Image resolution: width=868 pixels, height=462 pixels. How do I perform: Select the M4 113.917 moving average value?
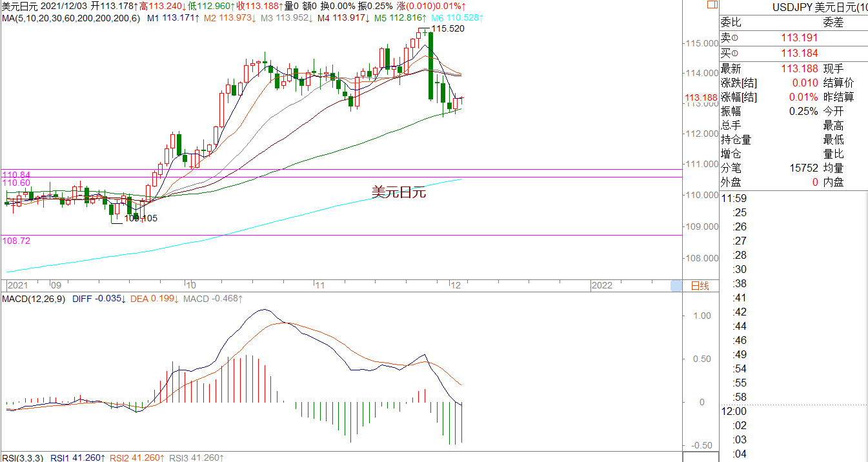344,17
